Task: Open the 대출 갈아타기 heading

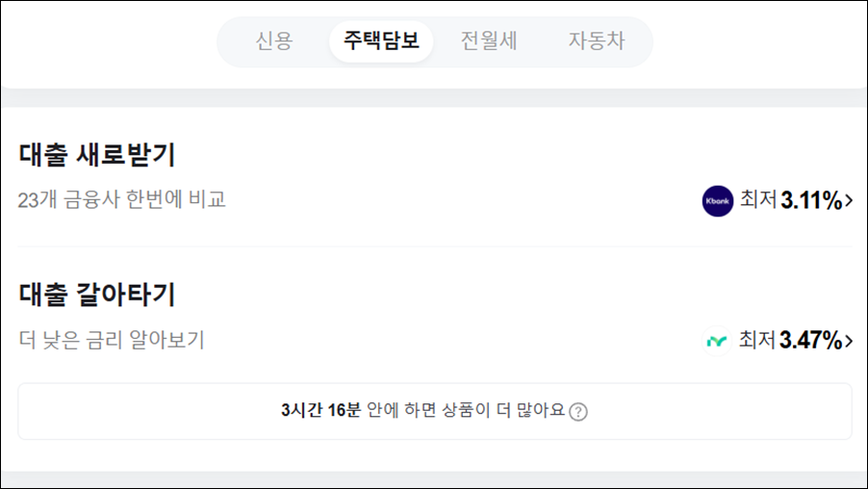Action: [97, 294]
